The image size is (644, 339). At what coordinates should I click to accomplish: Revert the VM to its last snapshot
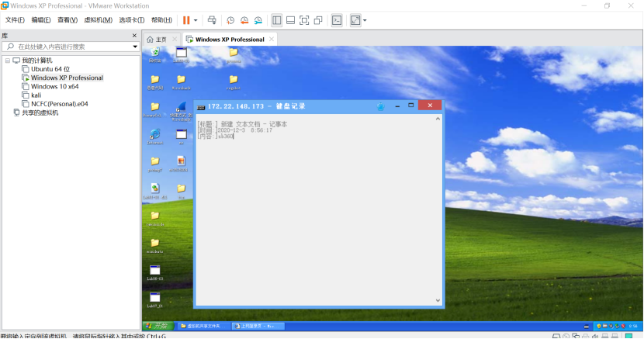pyautogui.click(x=244, y=20)
